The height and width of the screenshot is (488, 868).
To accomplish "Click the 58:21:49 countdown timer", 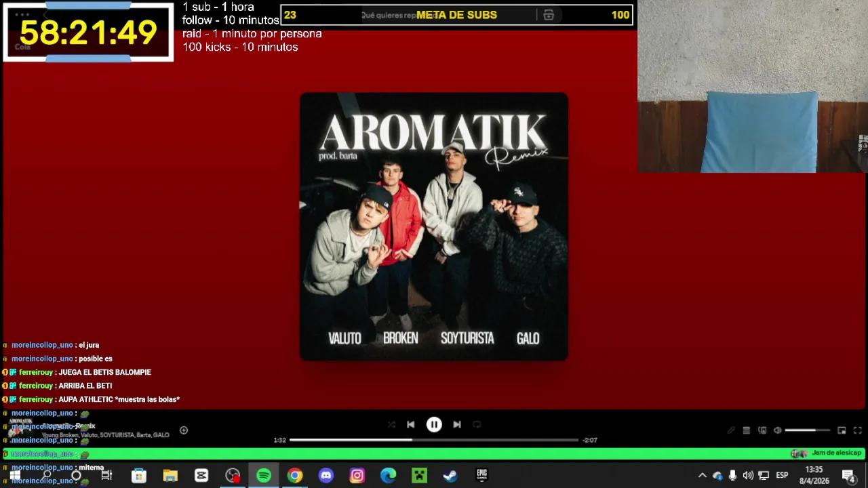I will [x=88, y=32].
